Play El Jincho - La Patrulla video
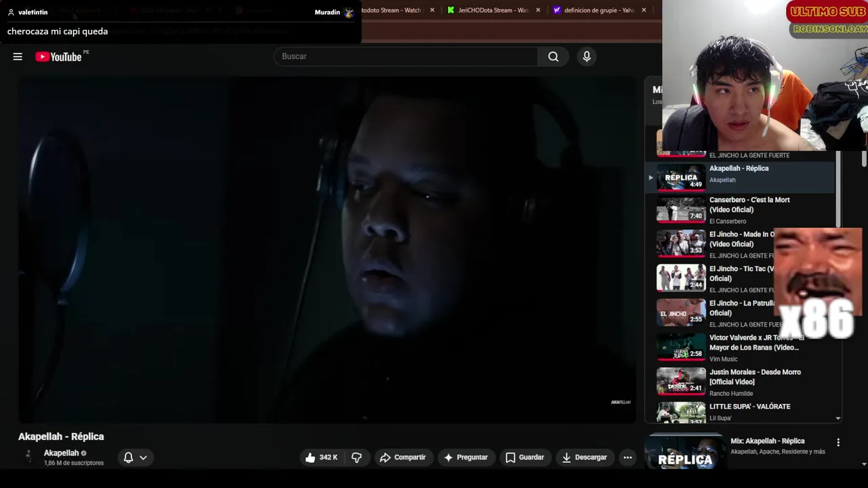The width and height of the screenshot is (868, 488). (x=710, y=313)
